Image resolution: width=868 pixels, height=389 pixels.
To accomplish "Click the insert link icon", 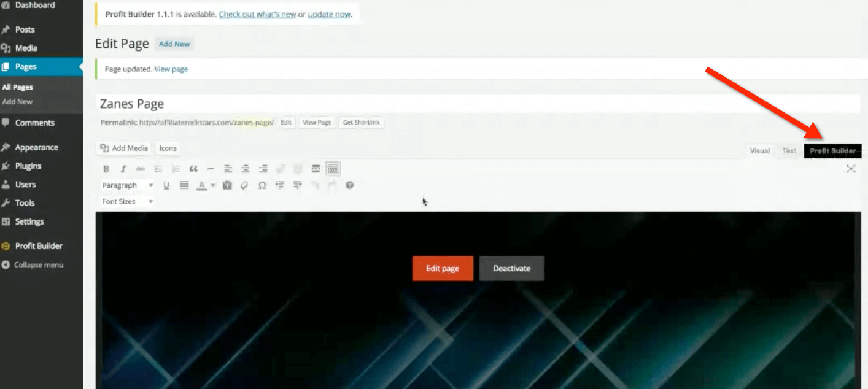I will pos(281,169).
